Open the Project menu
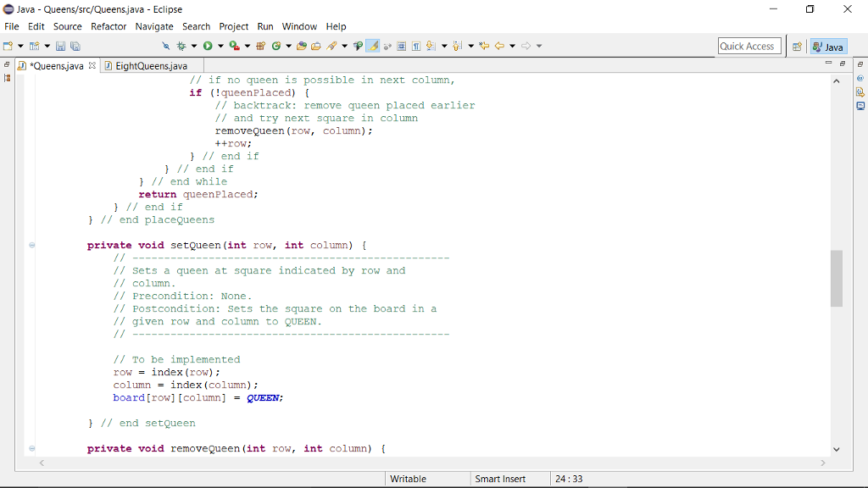This screenshot has height=488, width=868. coord(234,26)
